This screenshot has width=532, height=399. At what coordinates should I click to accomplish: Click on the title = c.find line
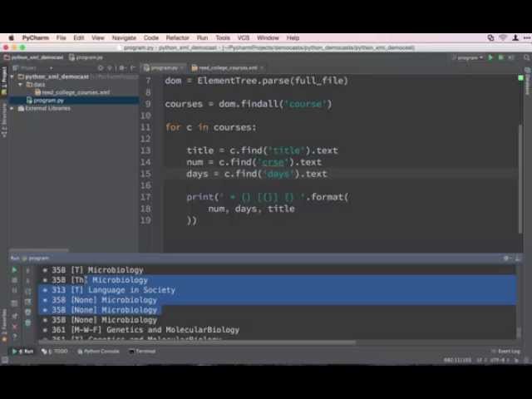[262, 150]
